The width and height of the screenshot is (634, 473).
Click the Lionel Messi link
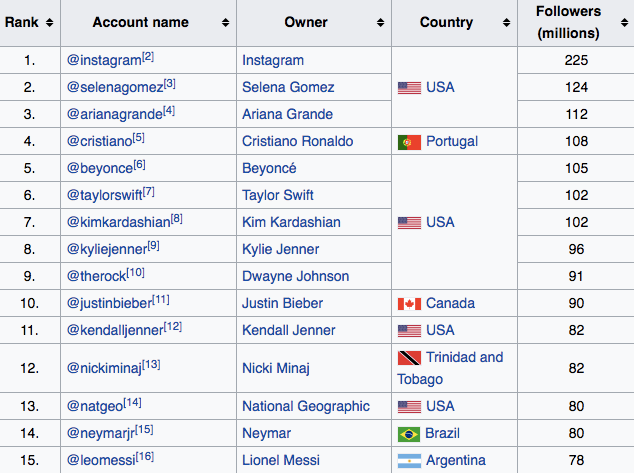[x=281, y=460]
